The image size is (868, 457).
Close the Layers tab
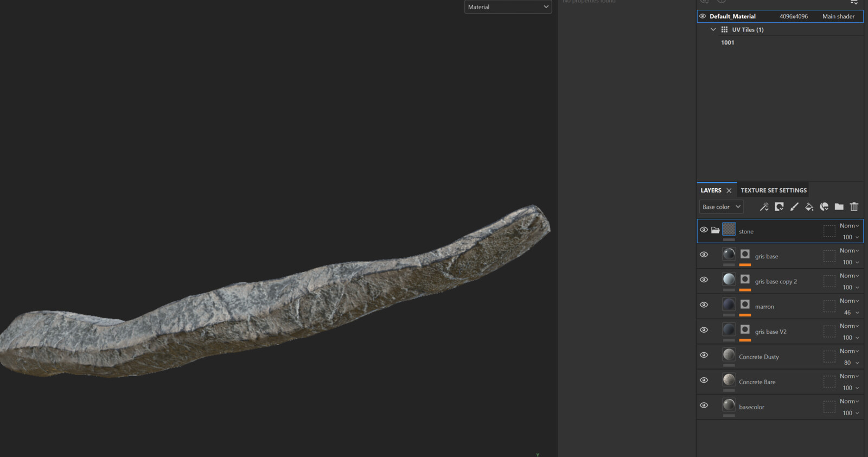click(729, 191)
